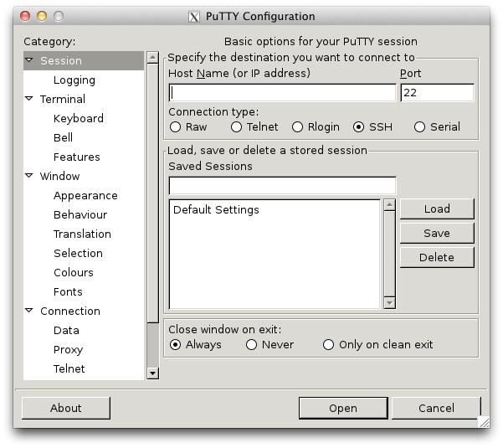Select the Selection category
503x448 pixels.
(x=79, y=253)
